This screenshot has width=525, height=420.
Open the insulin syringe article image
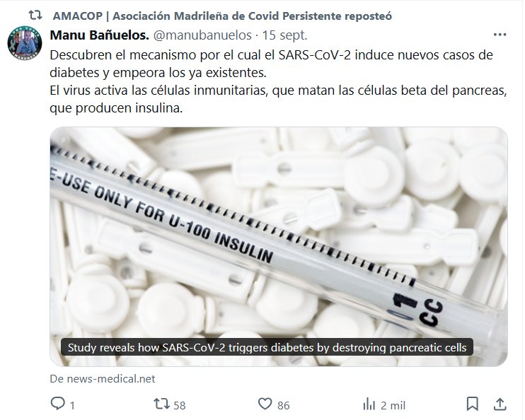pos(279,246)
